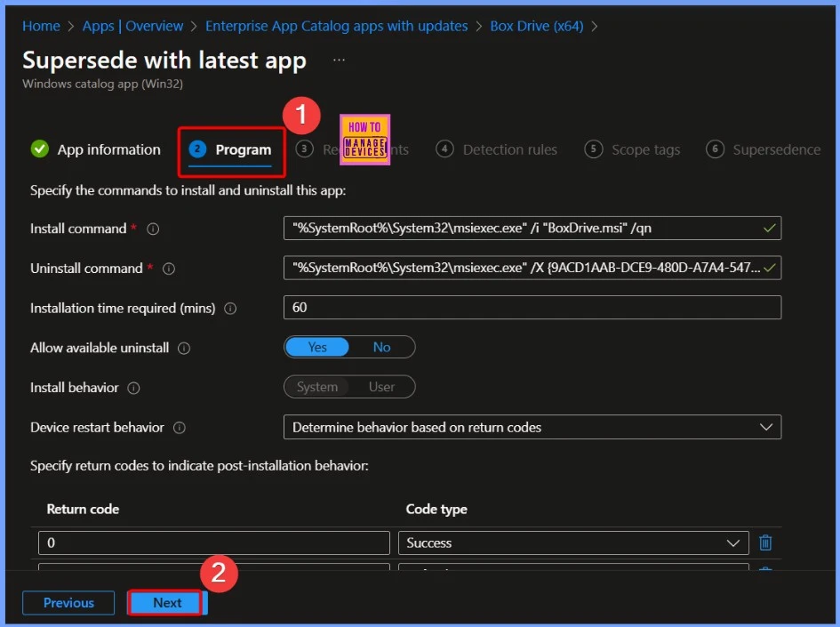Viewport: 840px width, 627px height.
Task: Click info icon next to Install command
Action: tap(153, 229)
